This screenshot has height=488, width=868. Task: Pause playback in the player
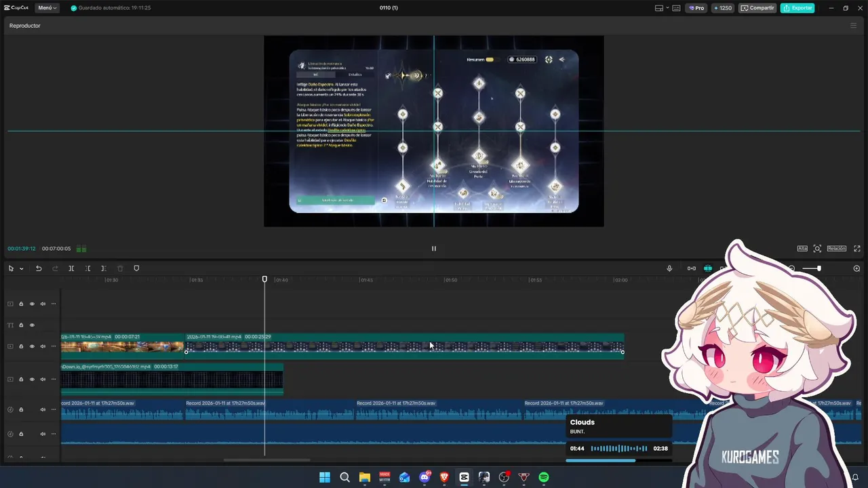point(434,248)
